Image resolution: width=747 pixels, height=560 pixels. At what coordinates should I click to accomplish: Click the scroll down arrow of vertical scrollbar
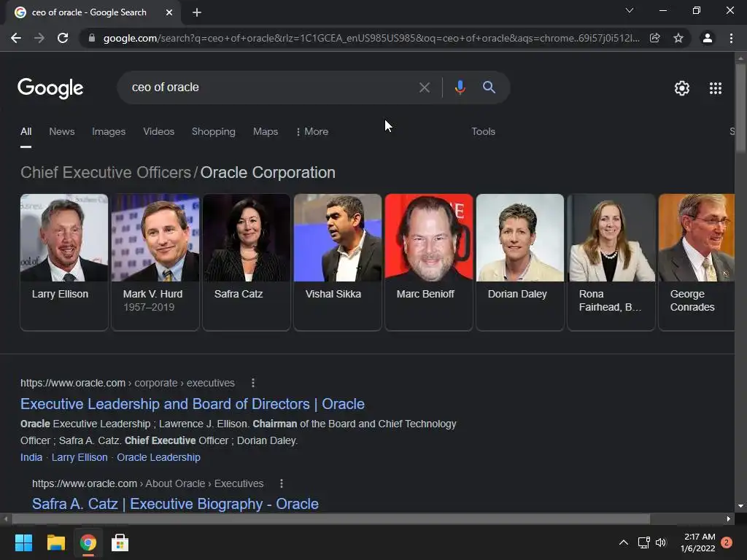(740, 506)
